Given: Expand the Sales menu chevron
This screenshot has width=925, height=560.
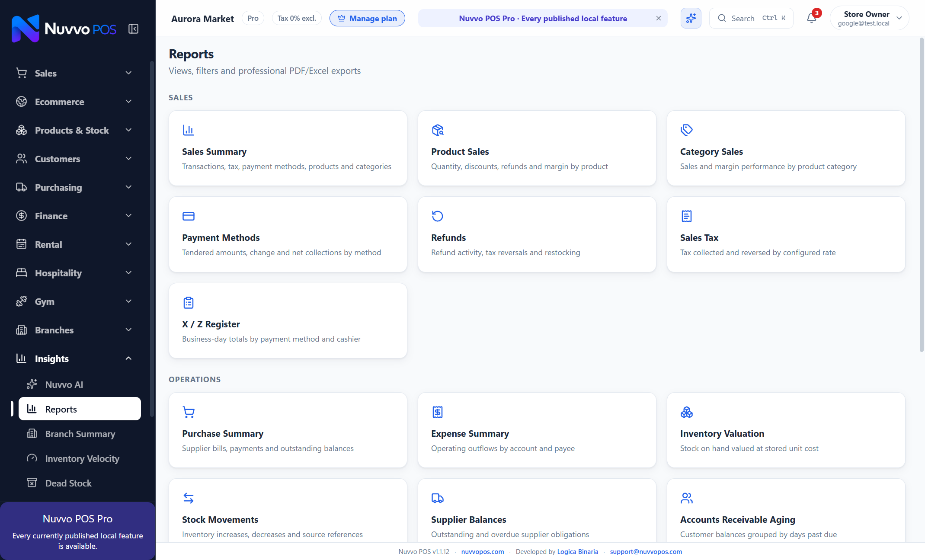Looking at the screenshot, I should (128, 73).
